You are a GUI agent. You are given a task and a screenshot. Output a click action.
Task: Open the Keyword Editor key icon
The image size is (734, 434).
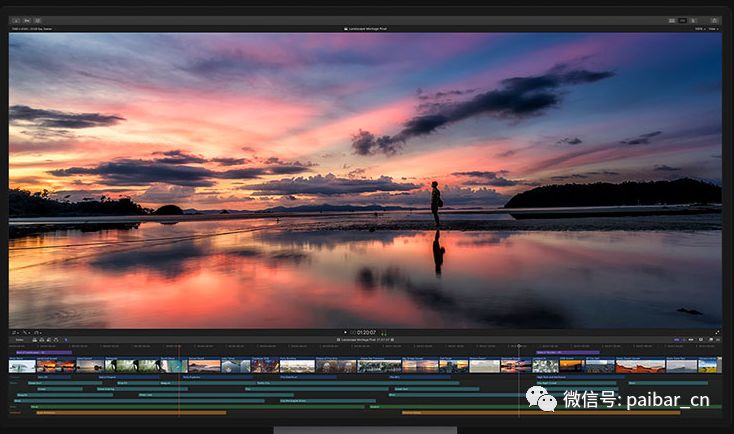(27, 20)
